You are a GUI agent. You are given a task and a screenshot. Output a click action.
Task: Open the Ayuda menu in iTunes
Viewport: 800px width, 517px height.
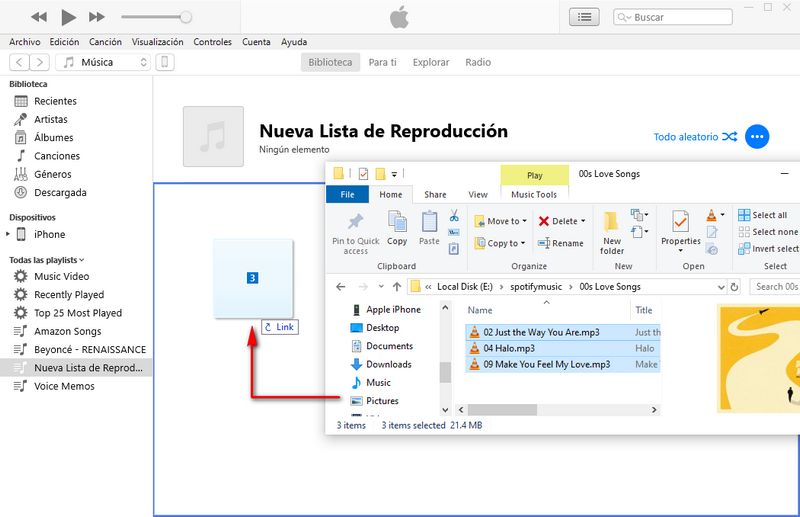point(294,42)
